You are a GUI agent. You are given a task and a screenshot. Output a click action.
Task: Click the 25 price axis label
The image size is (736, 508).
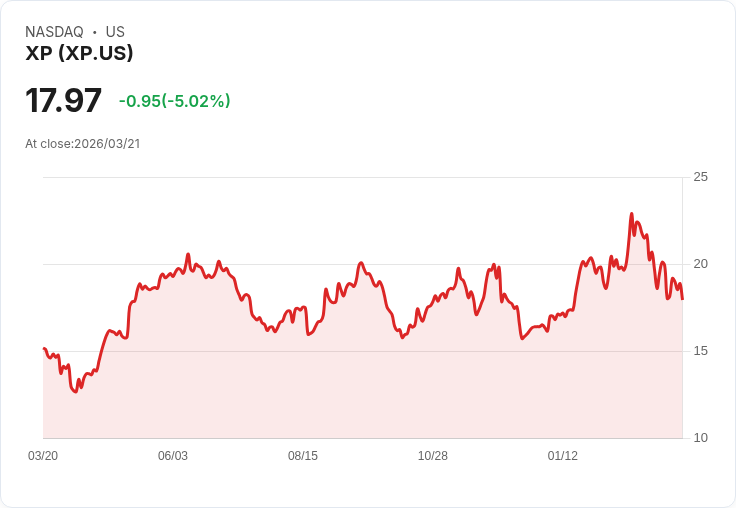click(x=700, y=177)
